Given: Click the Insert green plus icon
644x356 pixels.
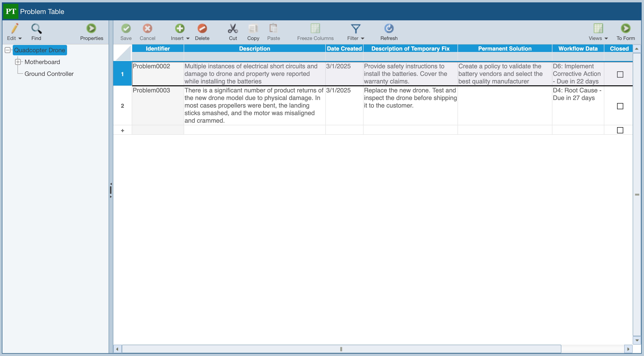Looking at the screenshot, I should point(179,28).
